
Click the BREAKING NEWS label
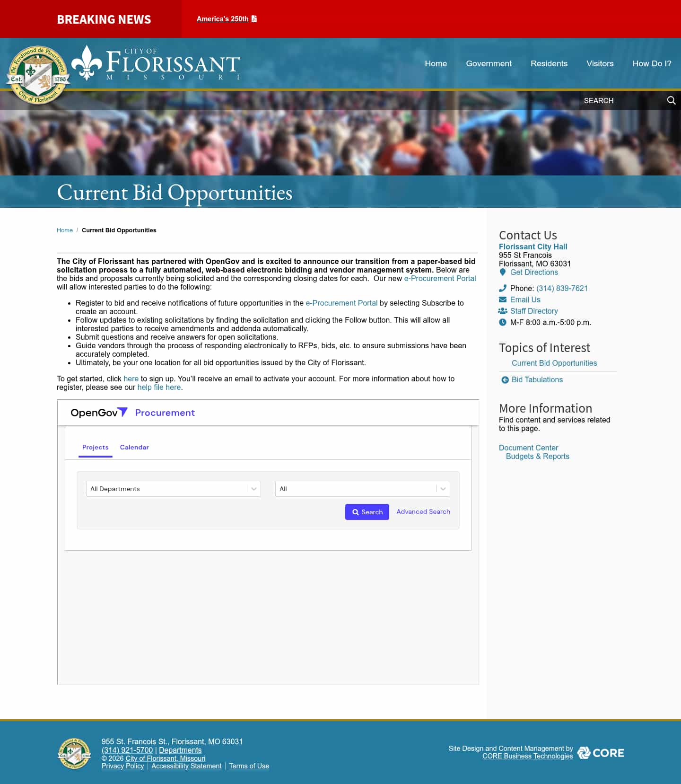[104, 19]
